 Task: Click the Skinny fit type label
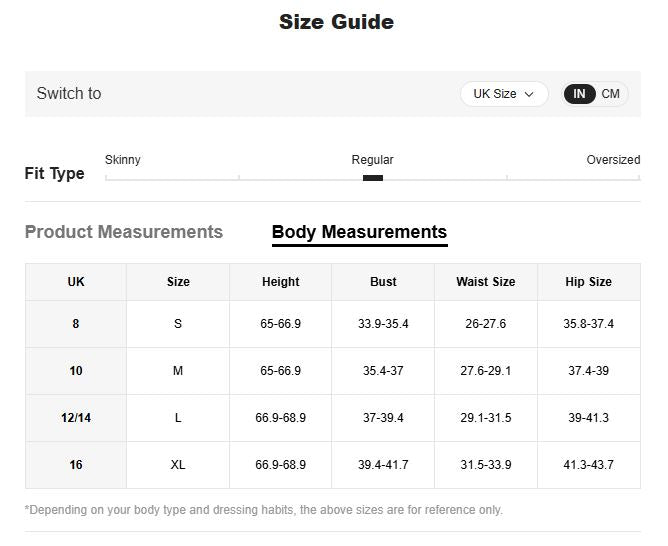point(123,160)
